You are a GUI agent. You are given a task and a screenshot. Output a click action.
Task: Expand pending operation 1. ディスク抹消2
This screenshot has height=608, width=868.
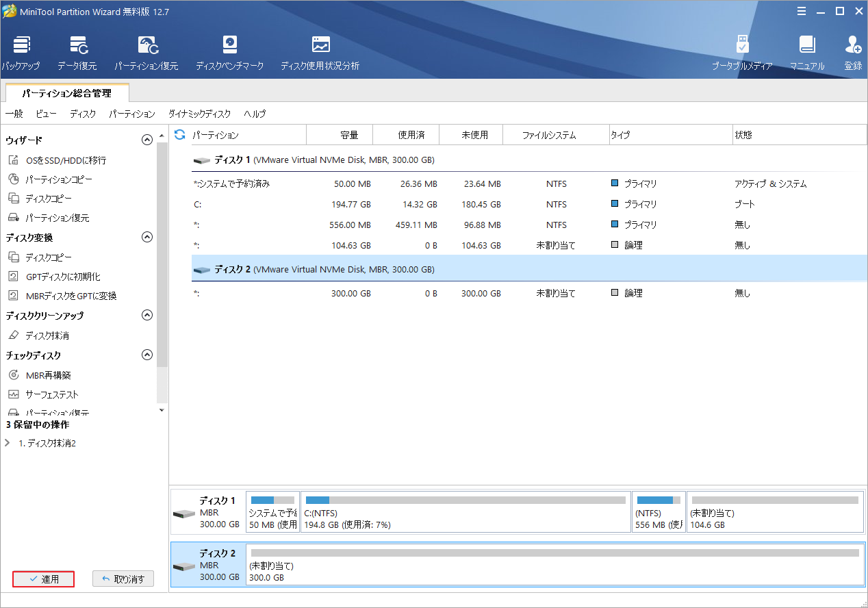[x=8, y=443]
